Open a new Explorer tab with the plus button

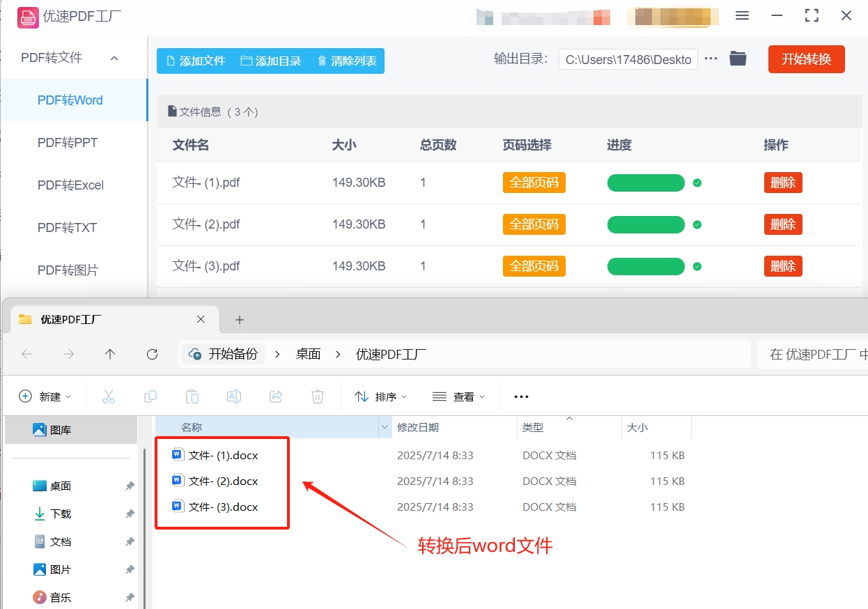tap(240, 318)
